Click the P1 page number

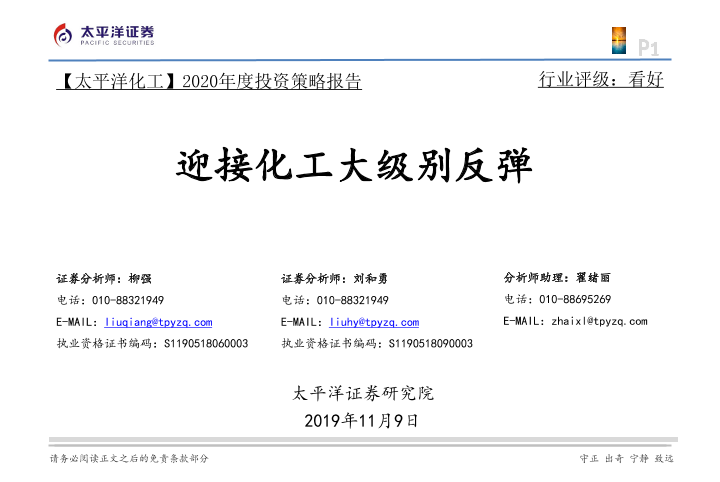coord(649,47)
